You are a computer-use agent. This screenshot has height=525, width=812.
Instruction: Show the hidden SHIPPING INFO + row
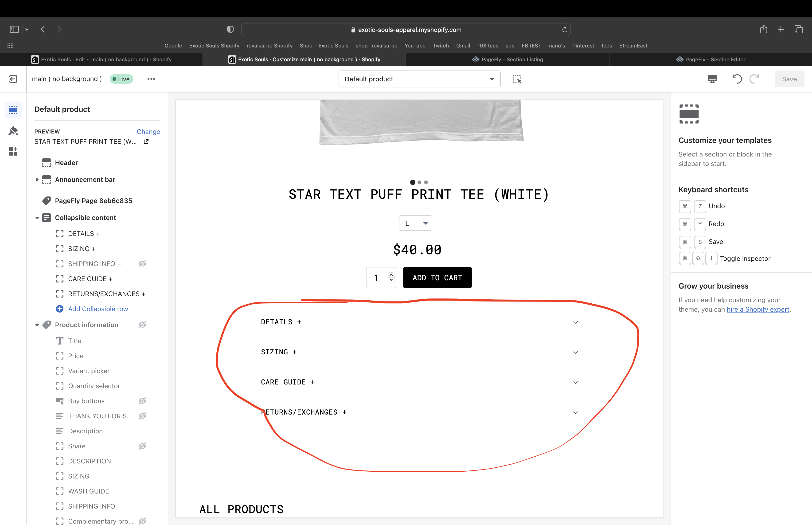pos(142,263)
